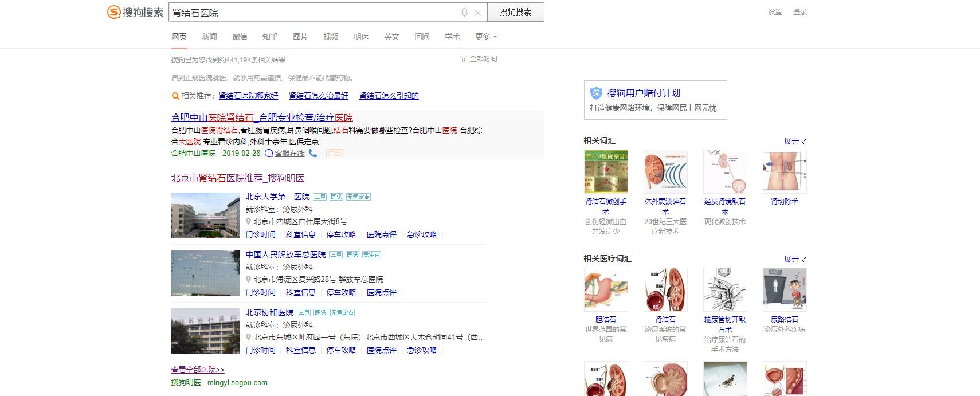Click location pin for 北京市海淀区复兴路28号

(249, 279)
